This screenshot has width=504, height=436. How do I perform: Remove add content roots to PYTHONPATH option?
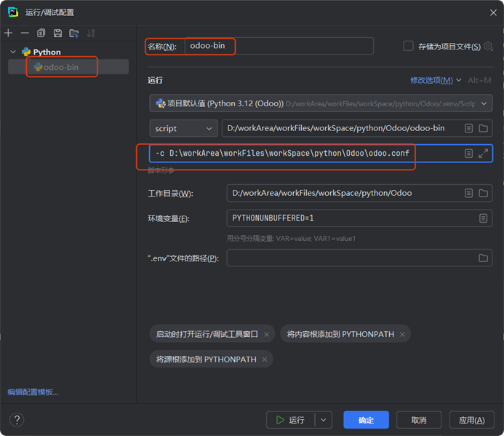pyautogui.click(x=402, y=334)
